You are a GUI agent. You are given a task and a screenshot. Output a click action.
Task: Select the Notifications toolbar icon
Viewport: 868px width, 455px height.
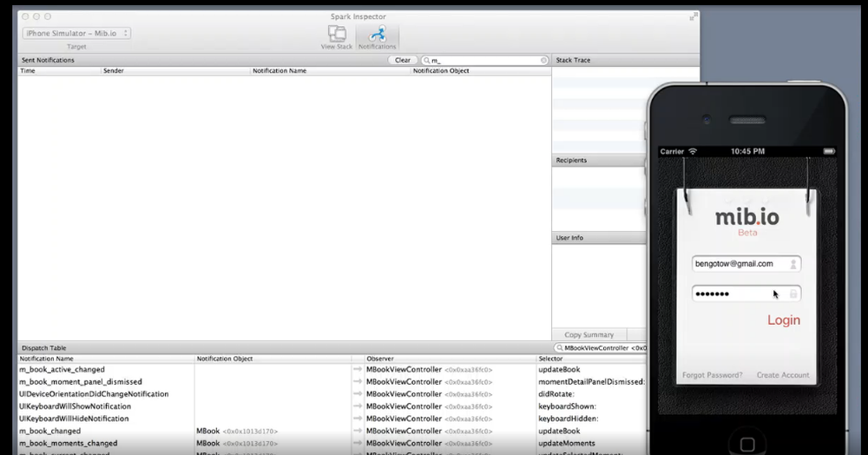(x=377, y=37)
